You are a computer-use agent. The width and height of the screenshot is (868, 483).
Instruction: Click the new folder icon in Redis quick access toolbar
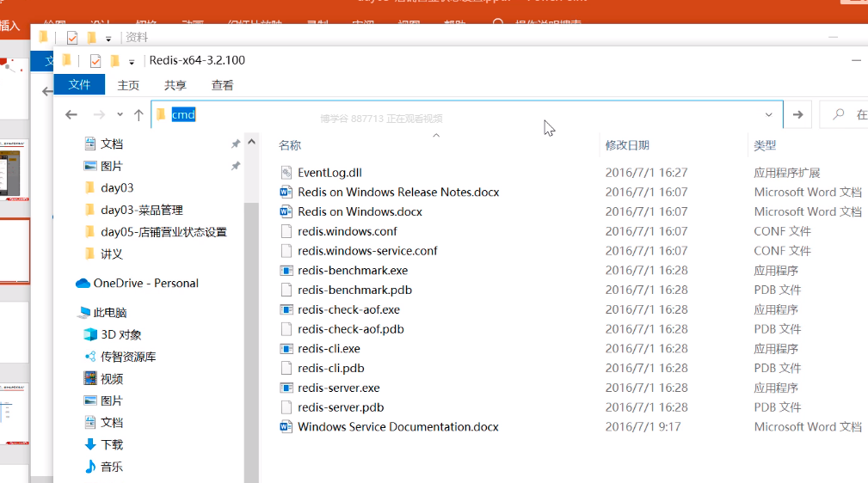click(115, 60)
